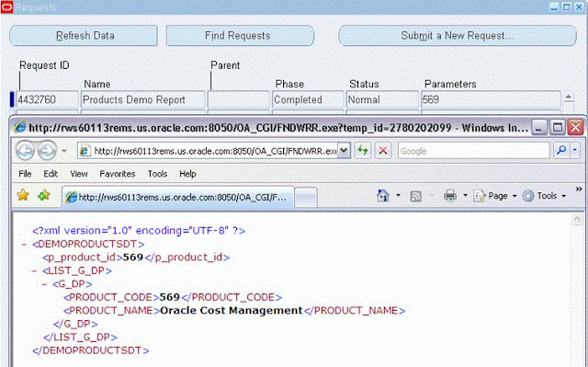Open Print options dropdown arrow

[465, 196]
